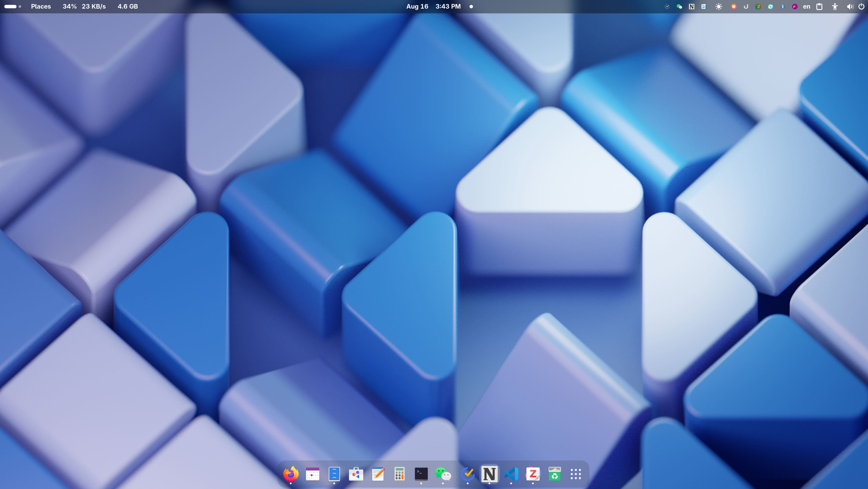Click the purple flame tray icon
868x489 pixels.
point(795,6)
